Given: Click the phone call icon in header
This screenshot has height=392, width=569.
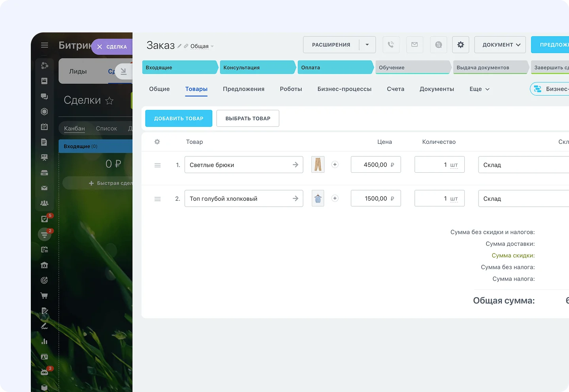Looking at the screenshot, I should point(391,45).
